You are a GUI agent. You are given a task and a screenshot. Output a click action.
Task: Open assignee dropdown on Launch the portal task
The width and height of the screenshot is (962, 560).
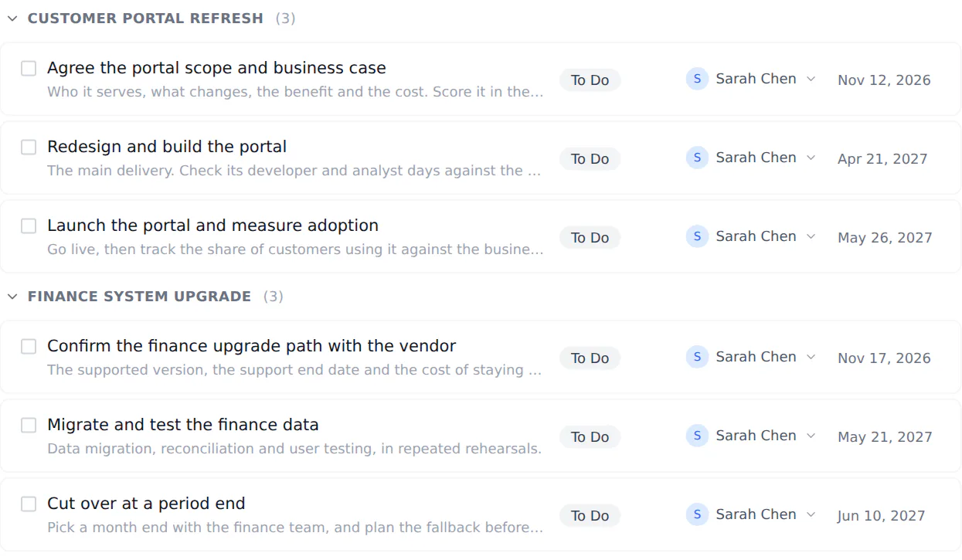(811, 236)
